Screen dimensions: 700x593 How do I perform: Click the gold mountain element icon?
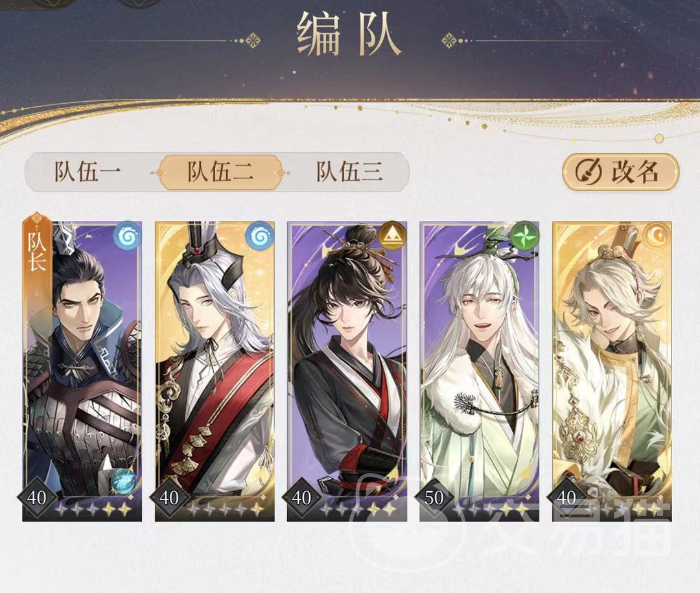(392, 235)
